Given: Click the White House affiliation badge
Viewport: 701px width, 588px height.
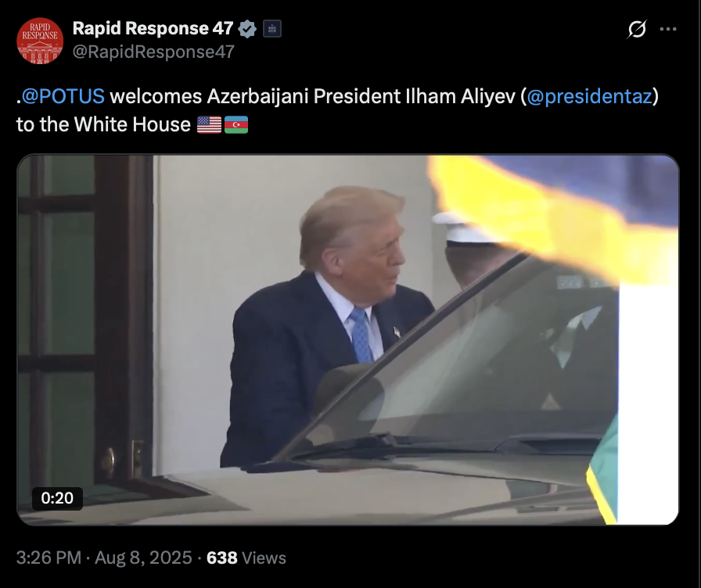Looking at the screenshot, I should click(x=271, y=29).
